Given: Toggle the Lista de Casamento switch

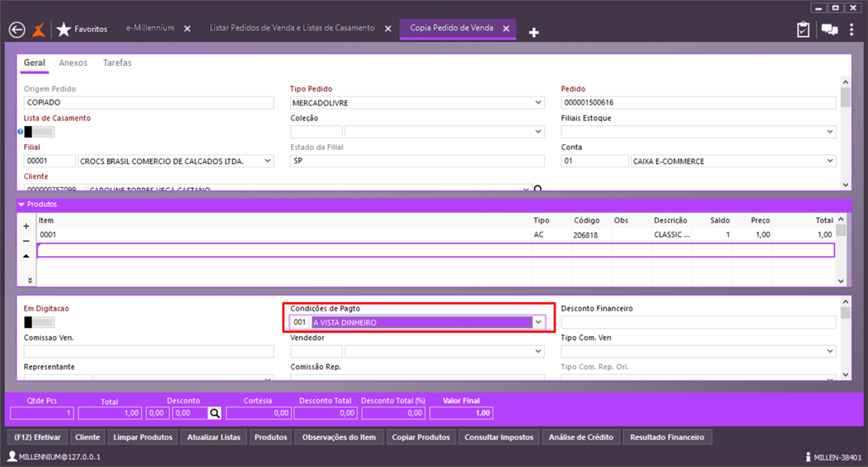Looking at the screenshot, I should tap(40, 132).
